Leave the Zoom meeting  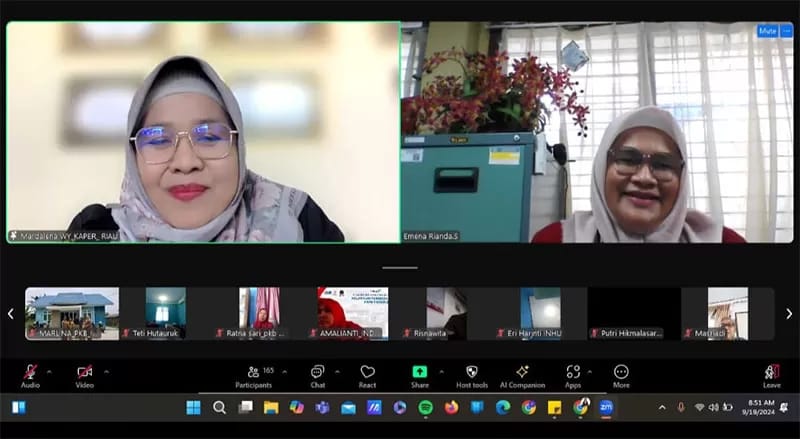click(x=772, y=377)
